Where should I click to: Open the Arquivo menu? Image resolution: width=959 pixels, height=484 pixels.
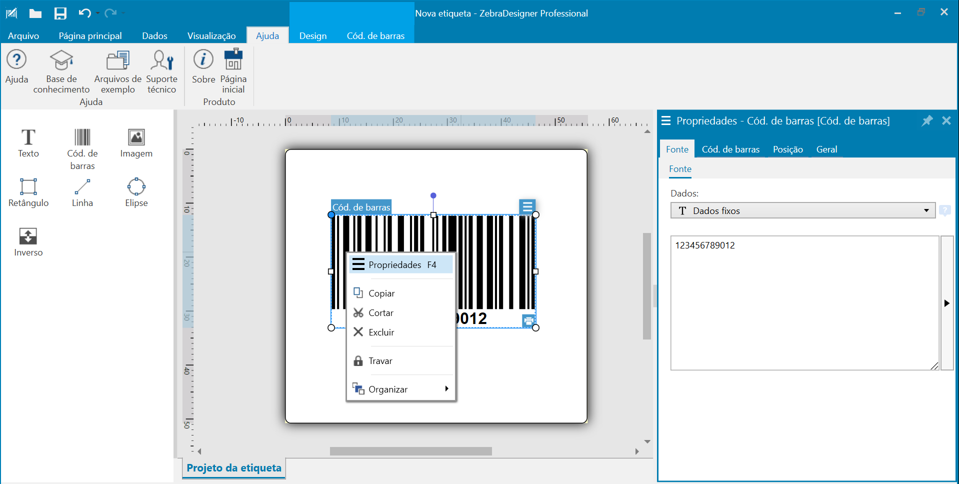23,35
